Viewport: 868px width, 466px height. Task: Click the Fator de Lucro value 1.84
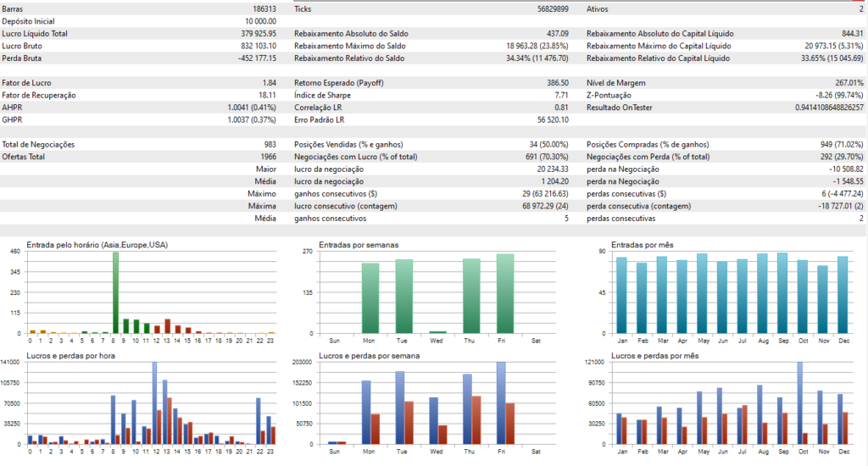[x=270, y=83]
